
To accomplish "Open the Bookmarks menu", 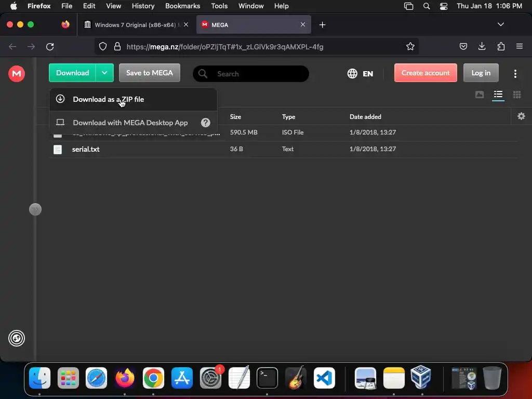I will 182,6.
